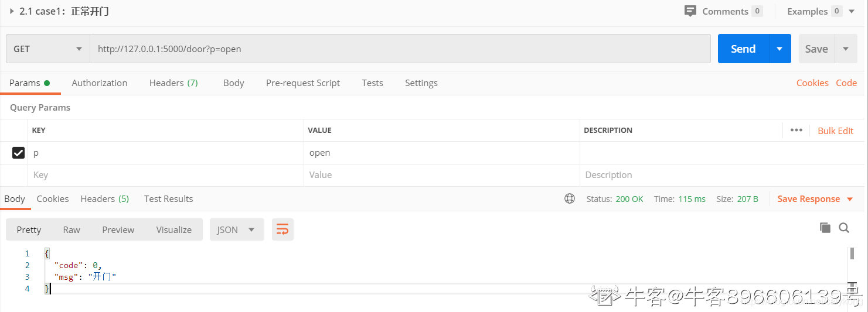This screenshot has height=312, width=868.
Task: Click the empty Key placeholder field
Action: (166, 175)
